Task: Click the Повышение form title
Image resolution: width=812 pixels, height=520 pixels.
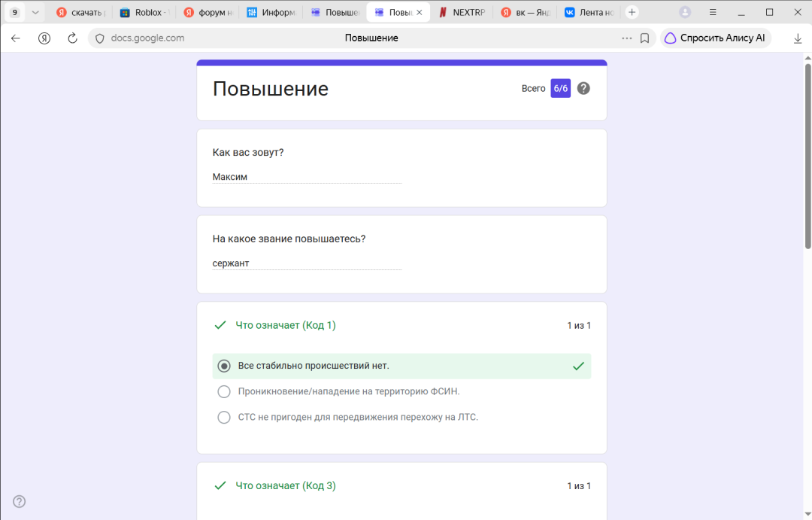Action: (x=271, y=89)
